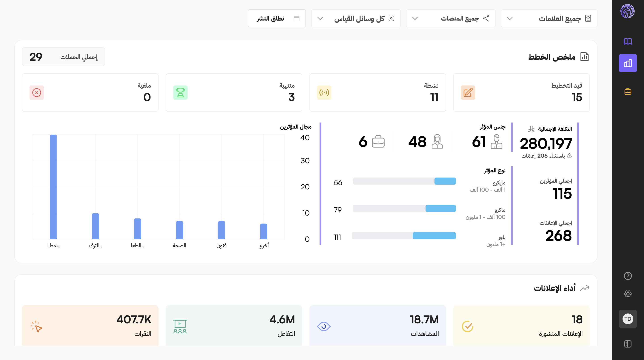Click the التكلفة الإجمالية value 280,197
This screenshot has width=644, height=360.
click(546, 144)
